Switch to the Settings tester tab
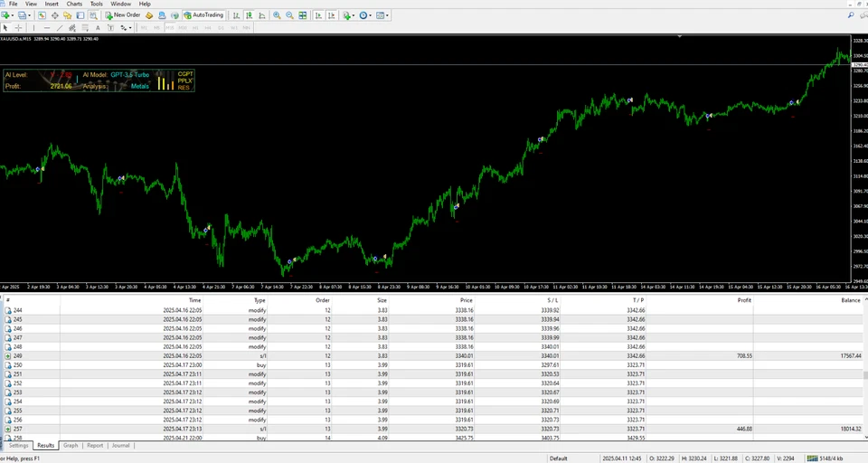The height and width of the screenshot is (463, 868). [18, 445]
